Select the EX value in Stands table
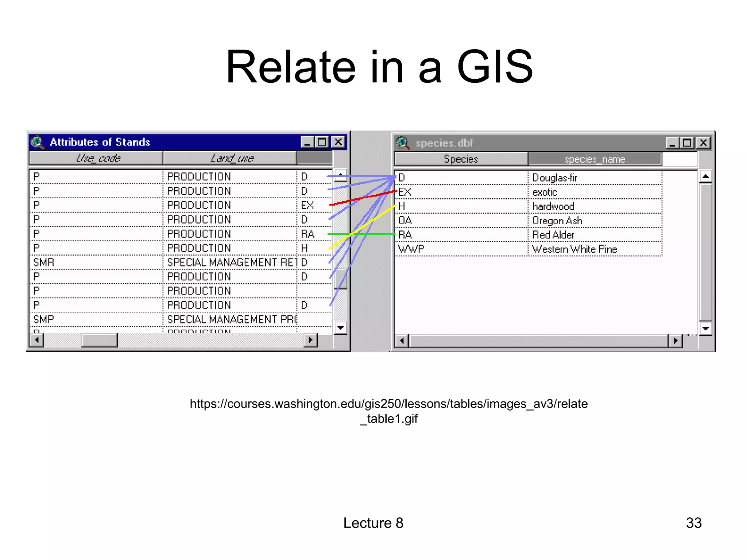The image size is (747, 560). pos(314,205)
